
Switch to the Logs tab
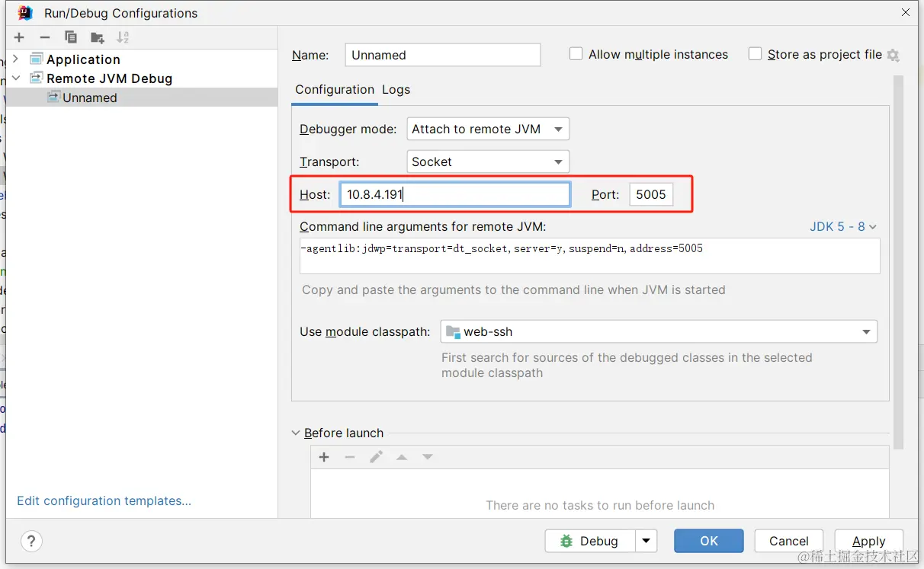[x=396, y=89]
